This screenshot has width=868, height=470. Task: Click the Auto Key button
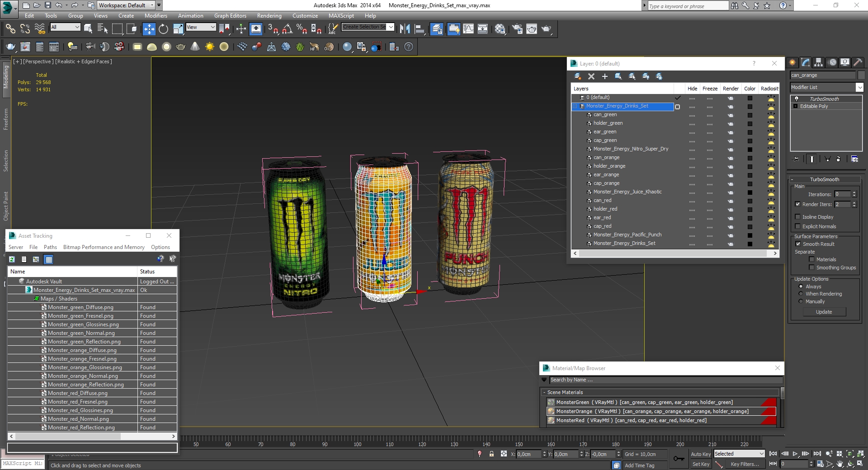pos(701,454)
